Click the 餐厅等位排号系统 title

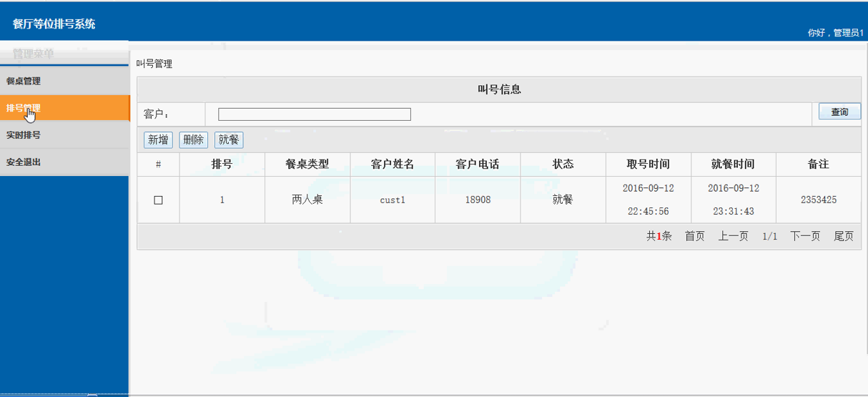pos(54,24)
